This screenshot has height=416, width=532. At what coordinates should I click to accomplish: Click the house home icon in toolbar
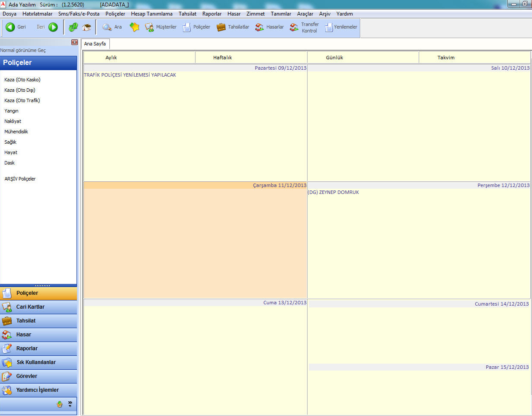point(87,27)
